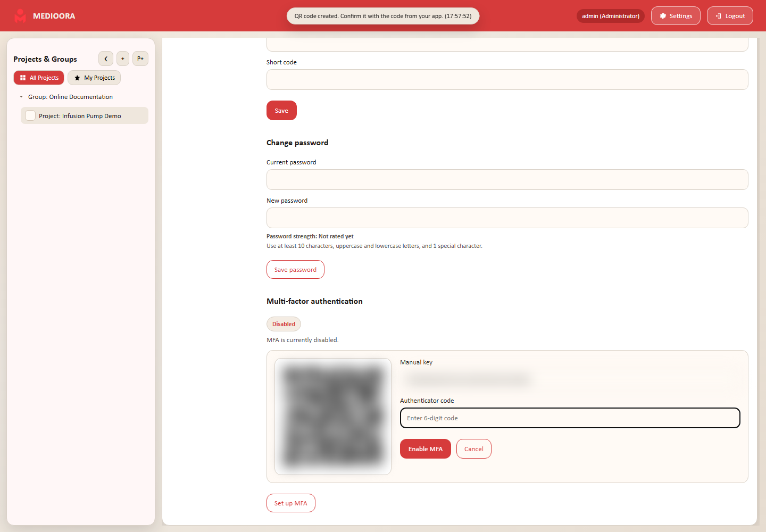Viewport: 766px width, 532px height.
Task: Click the QR code created notification toast
Action: click(x=383, y=16)
